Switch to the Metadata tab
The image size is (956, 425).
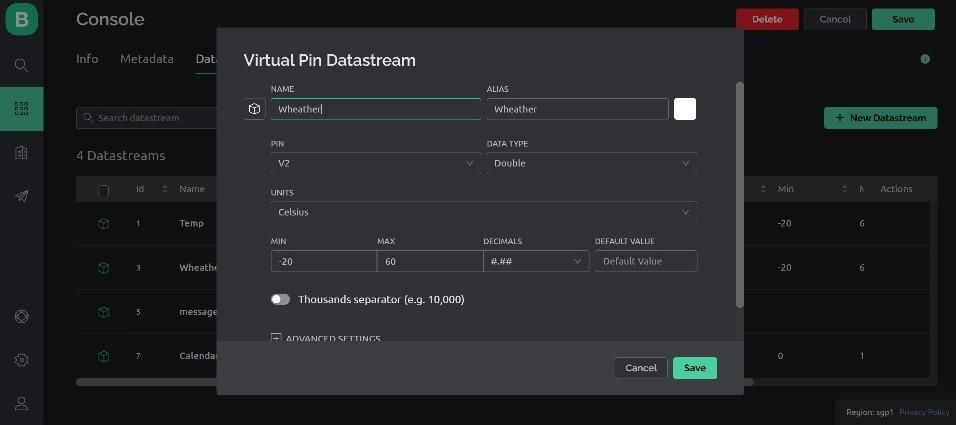(x=147, y=59)
